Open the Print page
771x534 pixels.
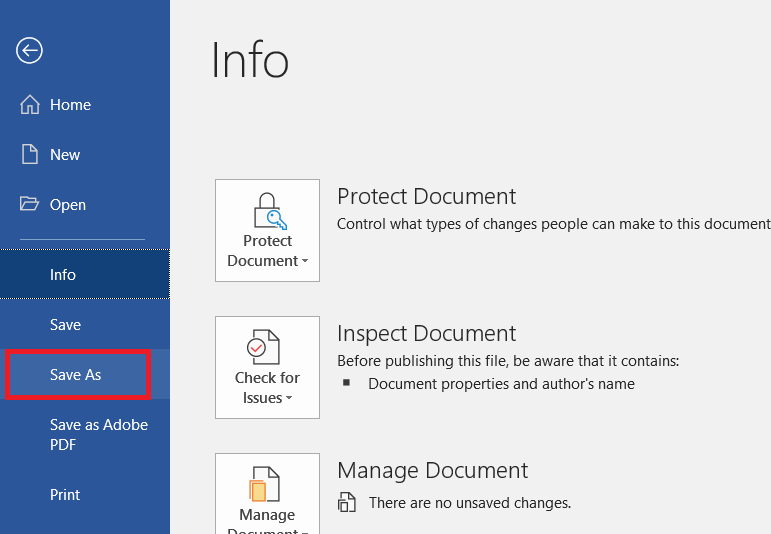(x=85, y=495)
